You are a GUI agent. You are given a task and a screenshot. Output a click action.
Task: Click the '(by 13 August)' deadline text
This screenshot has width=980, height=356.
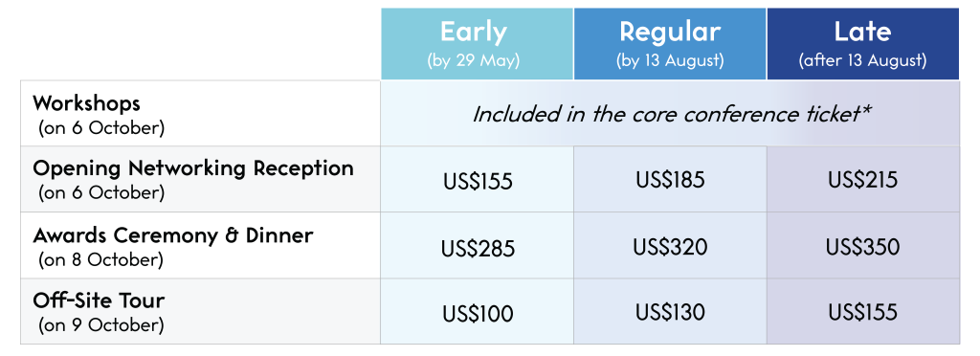tap(670, 61)
